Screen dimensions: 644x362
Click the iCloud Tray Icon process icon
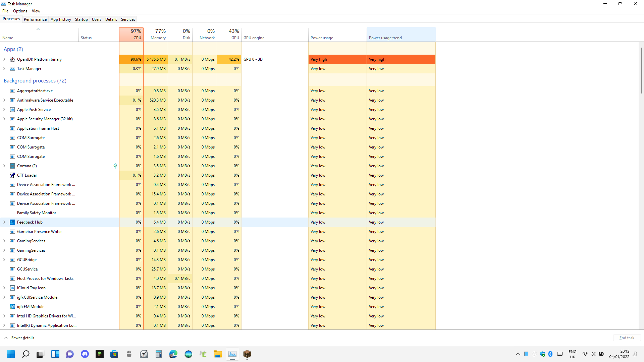12,288
